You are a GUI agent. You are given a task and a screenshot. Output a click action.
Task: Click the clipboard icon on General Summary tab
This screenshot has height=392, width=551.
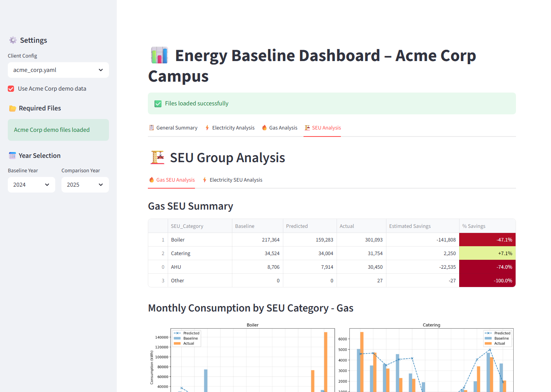pyautogui.click(x=151, y=128)
